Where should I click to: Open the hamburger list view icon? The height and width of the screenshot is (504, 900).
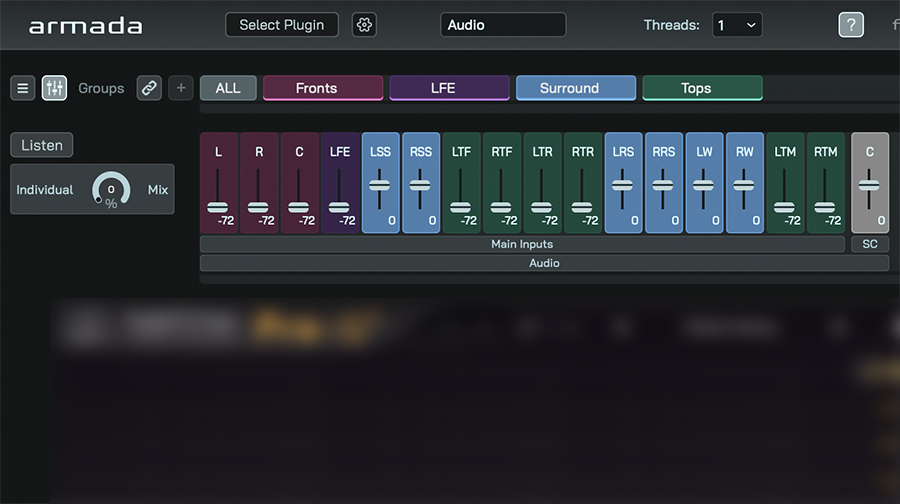click(23, 88)
